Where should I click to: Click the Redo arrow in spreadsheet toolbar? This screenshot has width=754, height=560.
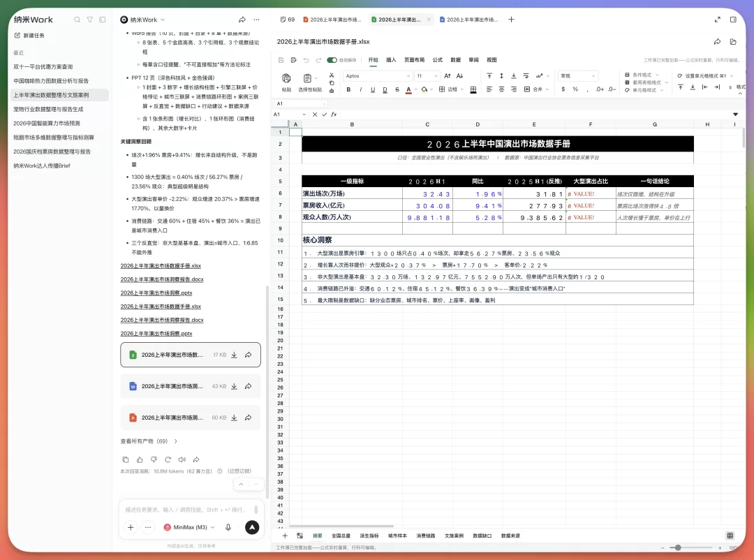[318, 60]
